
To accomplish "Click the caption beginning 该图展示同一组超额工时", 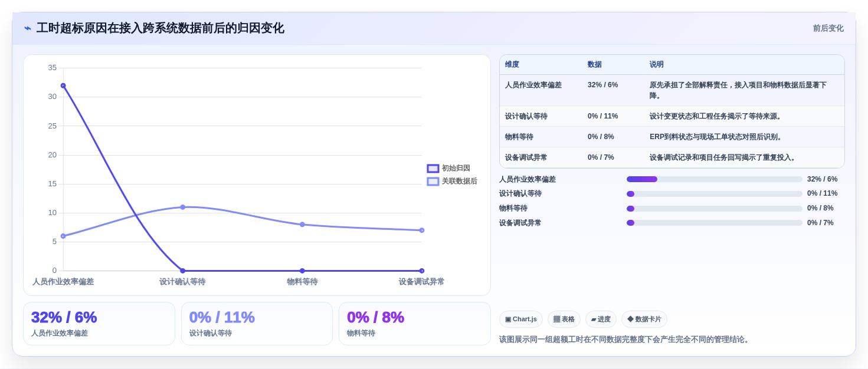I will click(625, 340).
